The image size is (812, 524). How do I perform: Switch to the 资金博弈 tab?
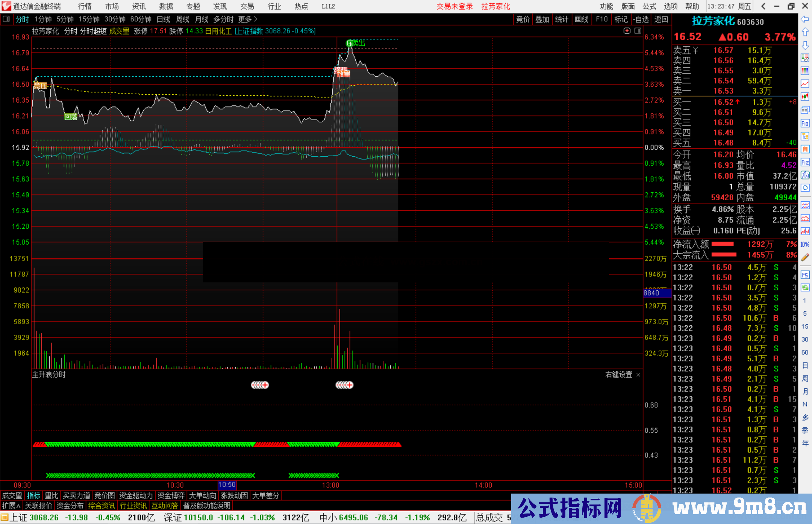click(x=171, y=495)
